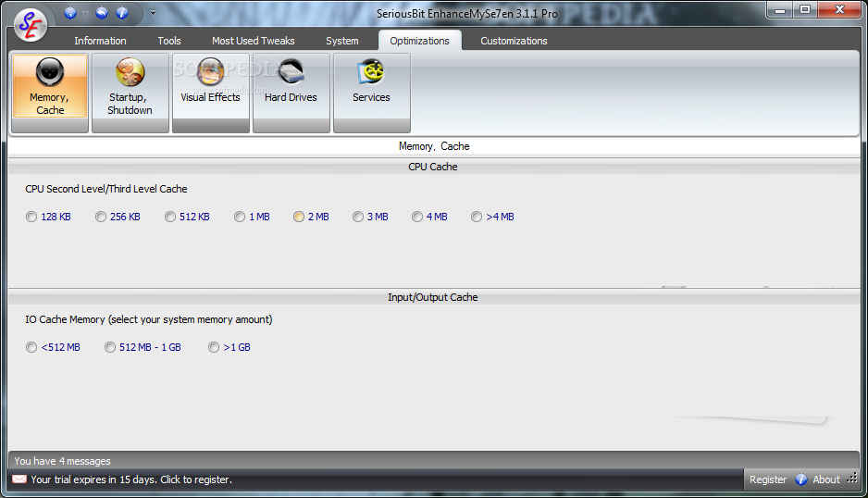868x498 pixels.
Task: Click Register in the status bar
Action: tap(768, 479)
